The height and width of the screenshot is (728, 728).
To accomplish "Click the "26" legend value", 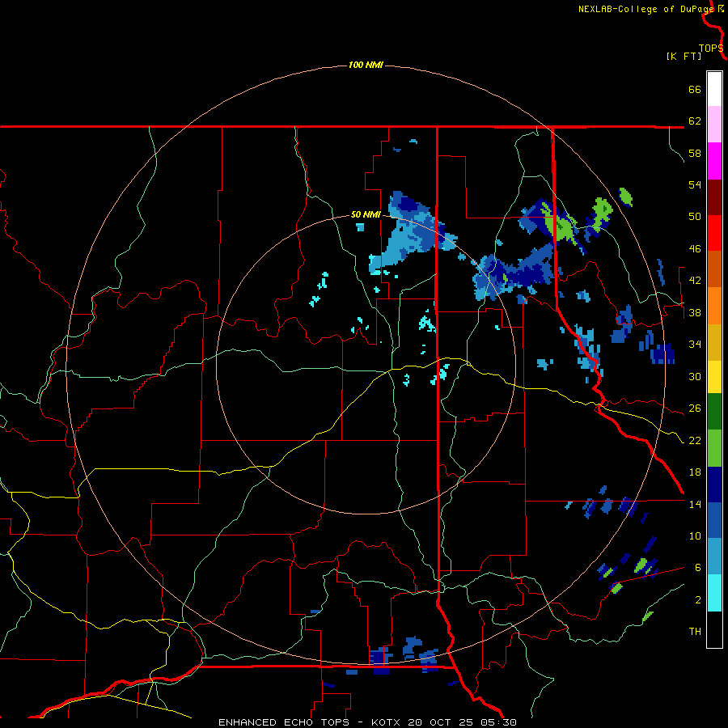I will pos(695,408).
